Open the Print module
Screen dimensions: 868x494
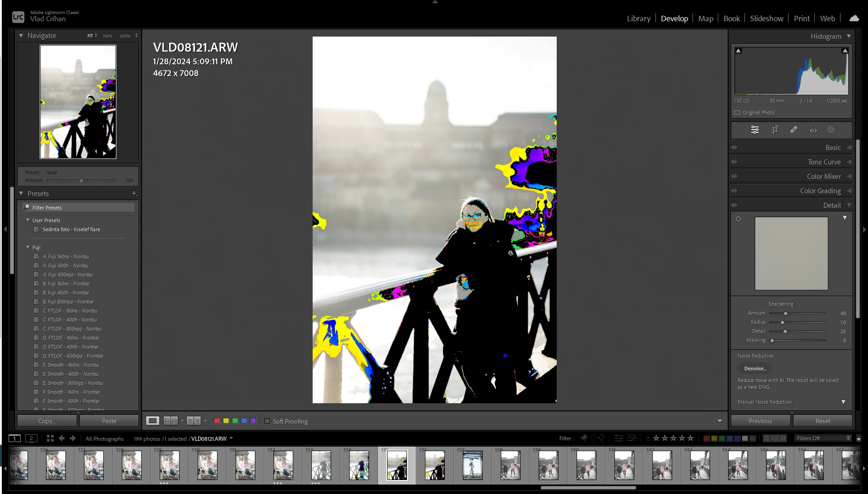[802, 19]
